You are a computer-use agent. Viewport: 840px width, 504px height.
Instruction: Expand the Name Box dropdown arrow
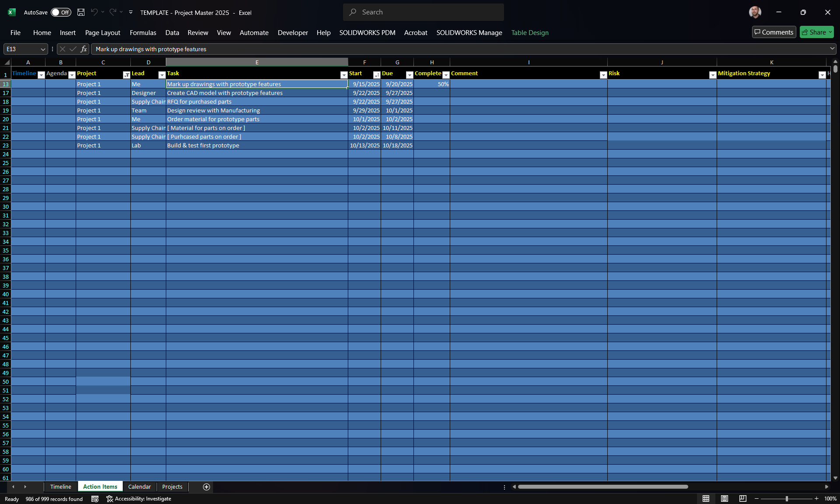pos(42,49)
